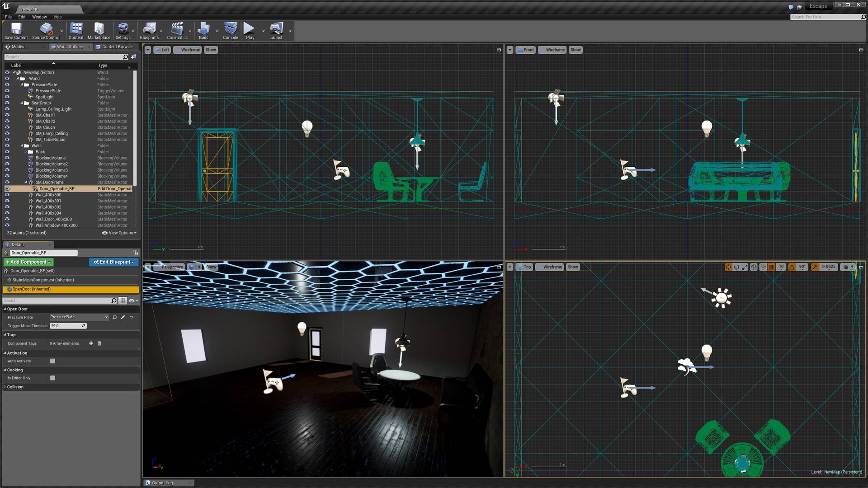Open the Help menu
The image size is (868, 488).
pos(57,17)
